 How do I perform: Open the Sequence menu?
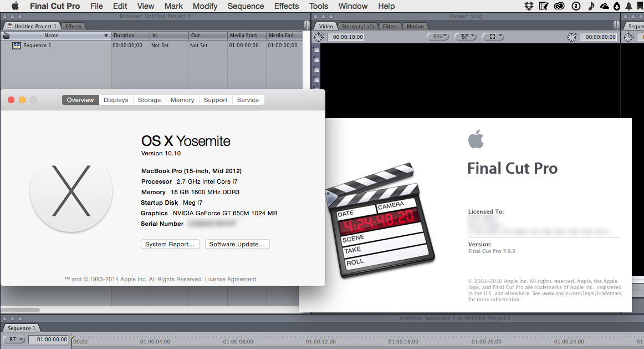point(246,6)
